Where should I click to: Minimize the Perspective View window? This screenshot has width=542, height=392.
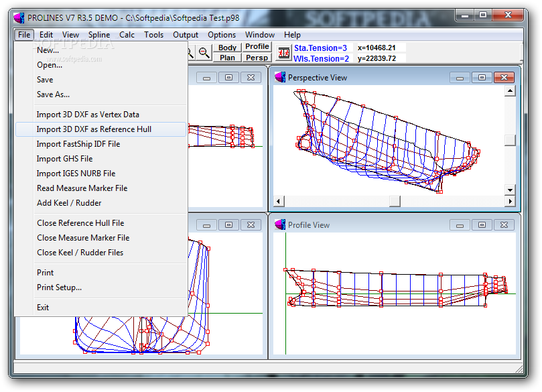[460, 78]
